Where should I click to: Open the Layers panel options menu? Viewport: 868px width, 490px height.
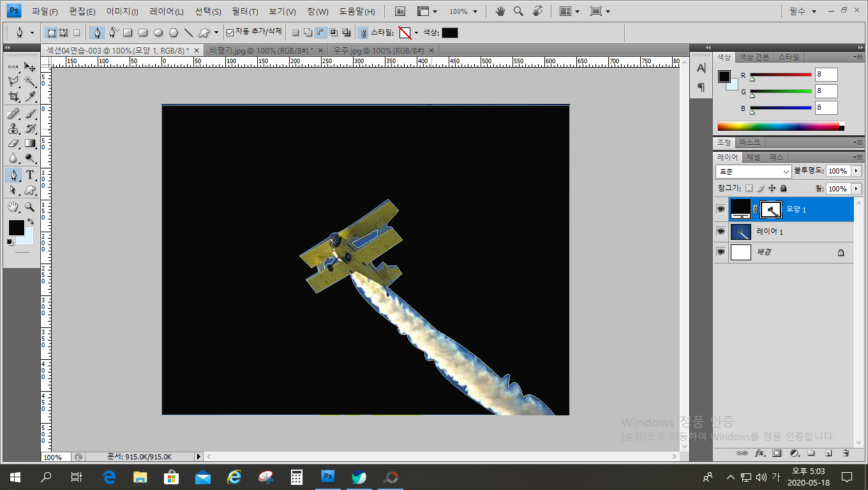click(857, 157)
